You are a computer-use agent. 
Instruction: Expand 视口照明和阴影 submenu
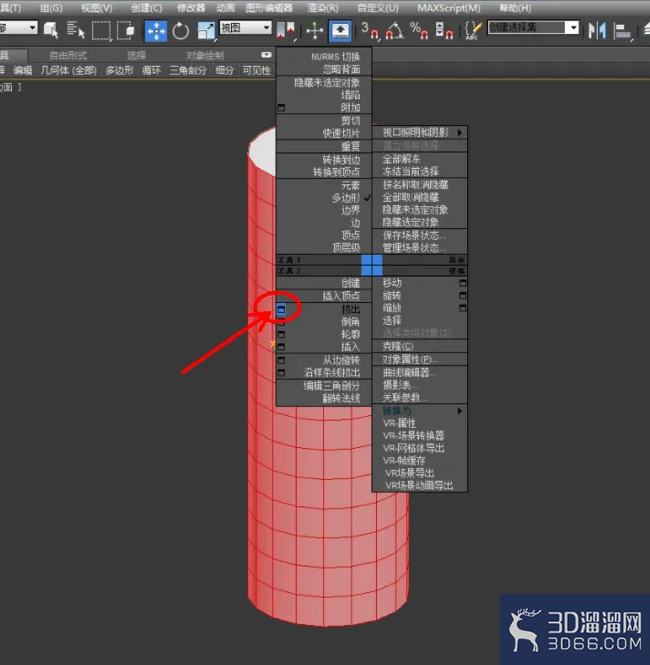[x=420, y=133]
